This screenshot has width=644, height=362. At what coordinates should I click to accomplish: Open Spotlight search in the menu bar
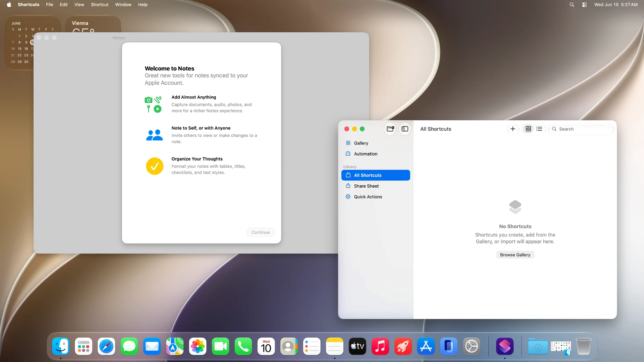[x=572, y=5]
